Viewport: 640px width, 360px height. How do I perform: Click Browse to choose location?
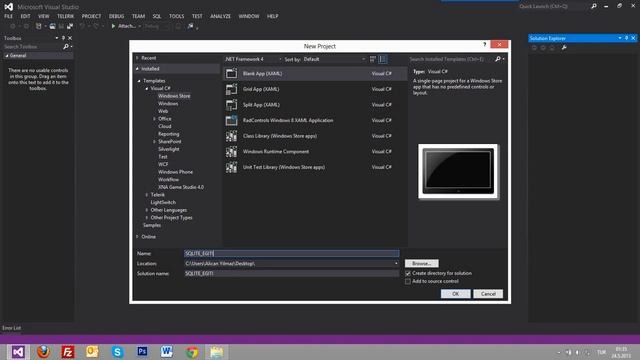[422, 264]
